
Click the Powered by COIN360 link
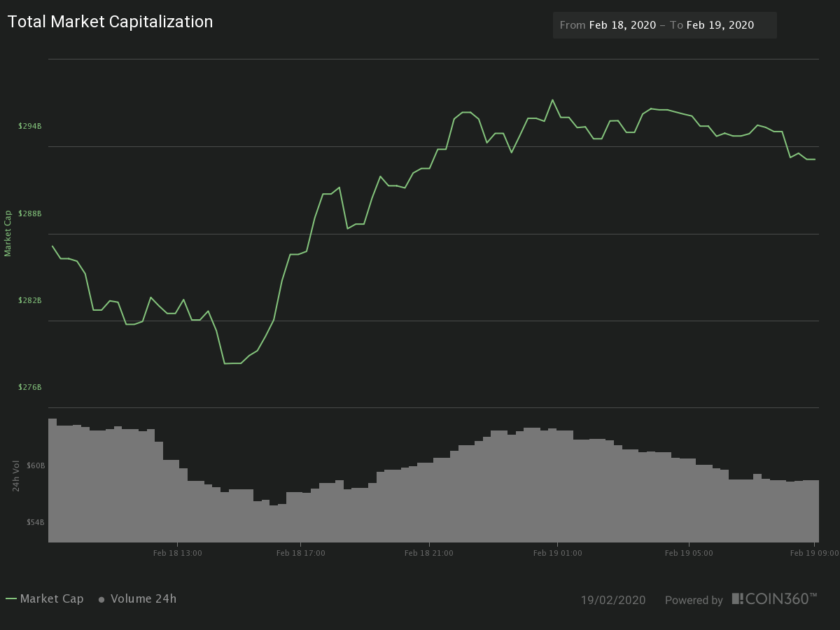coord(741,599)
